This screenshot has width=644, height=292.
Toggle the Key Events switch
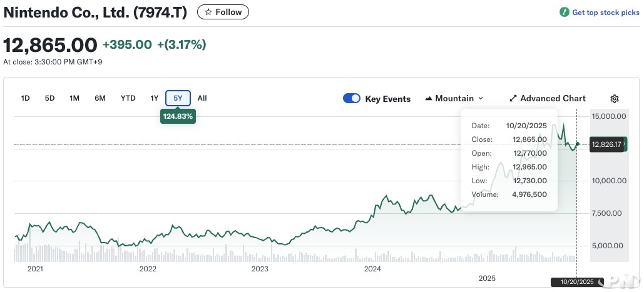[352, 99]
